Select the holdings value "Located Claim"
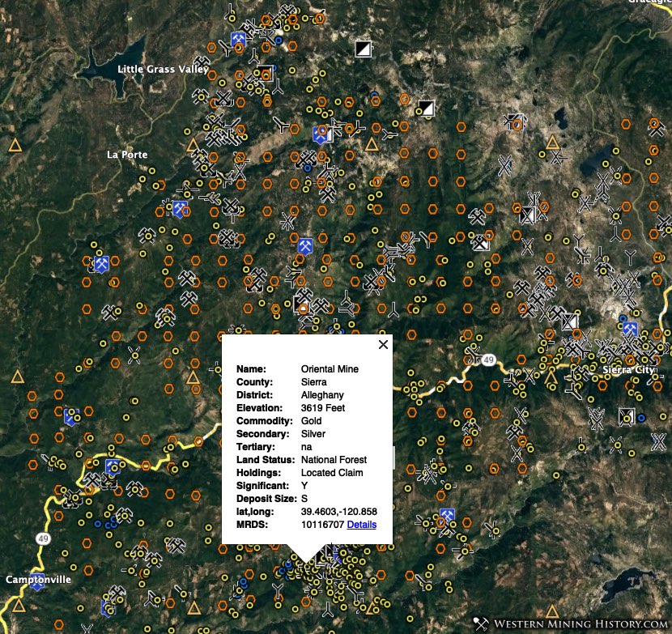Viewport: 672px width, 634px height. (x=332, y=472)
